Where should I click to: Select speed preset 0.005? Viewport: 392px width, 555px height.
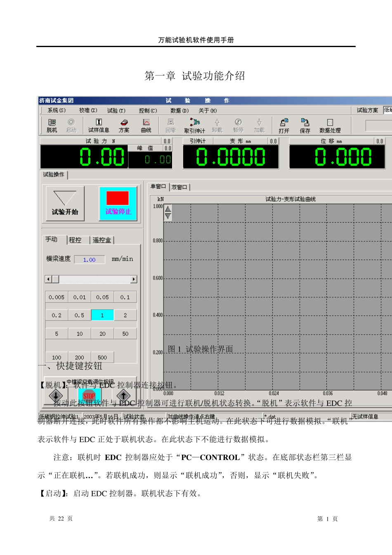coord(57,297)
